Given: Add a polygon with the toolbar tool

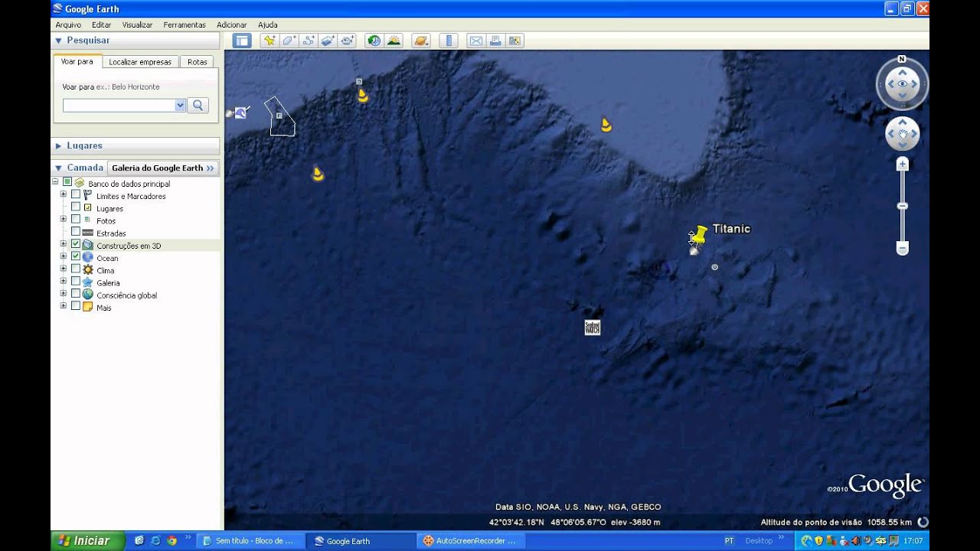Looking at the screenshot, I should coord(289,41).
